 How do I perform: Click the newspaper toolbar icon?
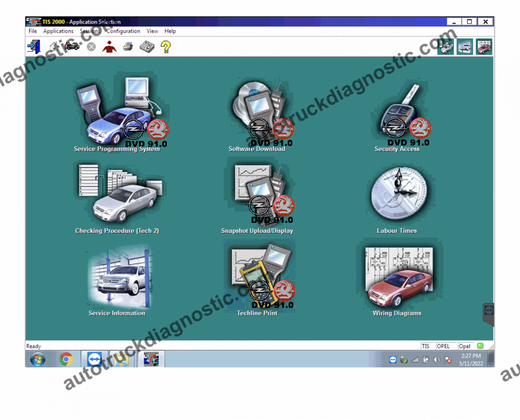[x=147, y=47]
